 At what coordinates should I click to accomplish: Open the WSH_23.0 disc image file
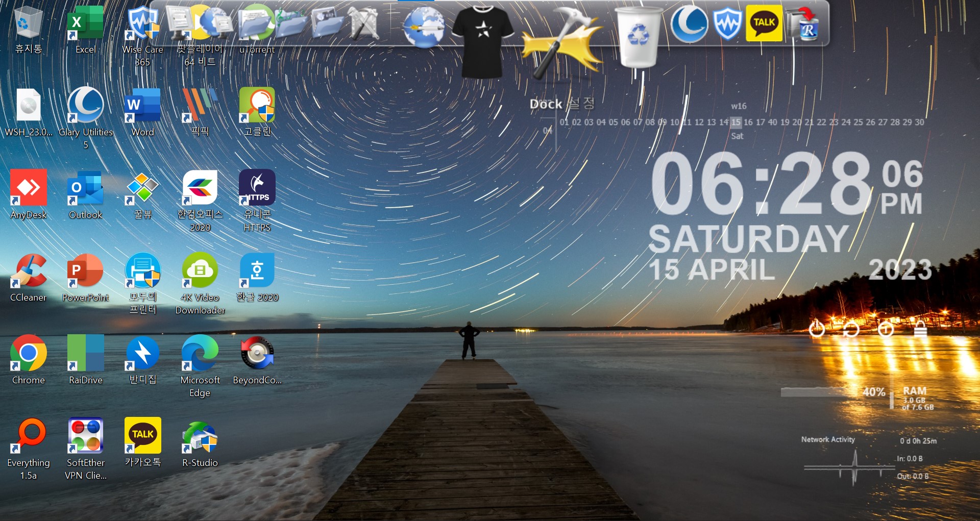coord(28,112)
